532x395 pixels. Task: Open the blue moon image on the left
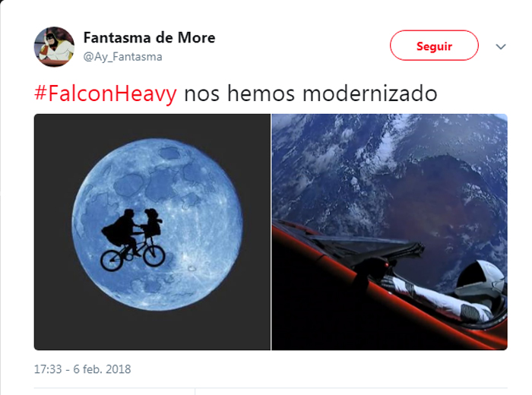click(152, 232)
